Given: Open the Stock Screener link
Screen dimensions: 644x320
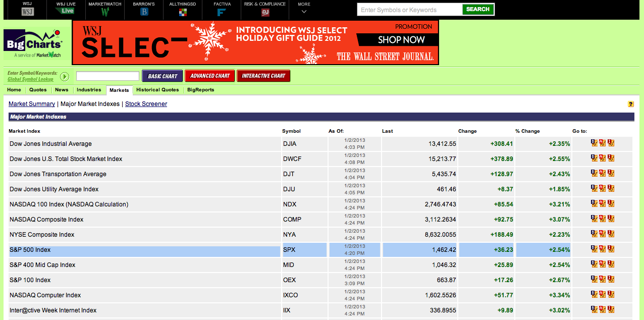Looking at the screenshot, I should [146, 104].
